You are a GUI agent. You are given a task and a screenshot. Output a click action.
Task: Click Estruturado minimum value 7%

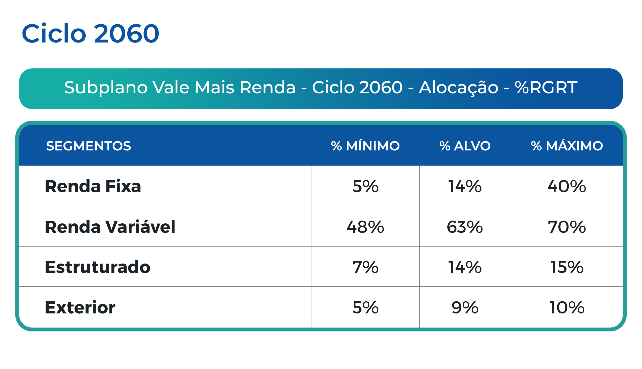(x=365, y=267)
